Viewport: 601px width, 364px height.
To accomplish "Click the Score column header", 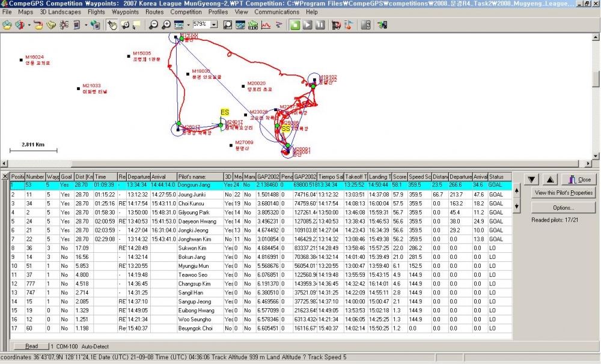I will point(400,177).
